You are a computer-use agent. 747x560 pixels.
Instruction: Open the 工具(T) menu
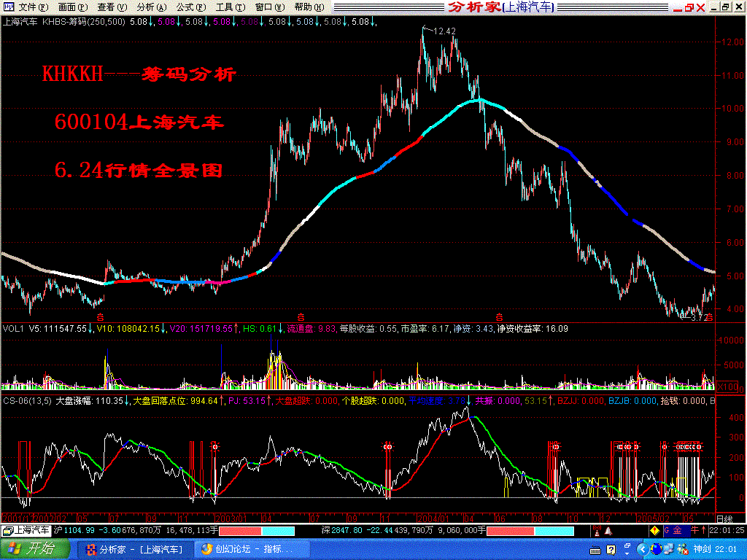coord(231,7)
